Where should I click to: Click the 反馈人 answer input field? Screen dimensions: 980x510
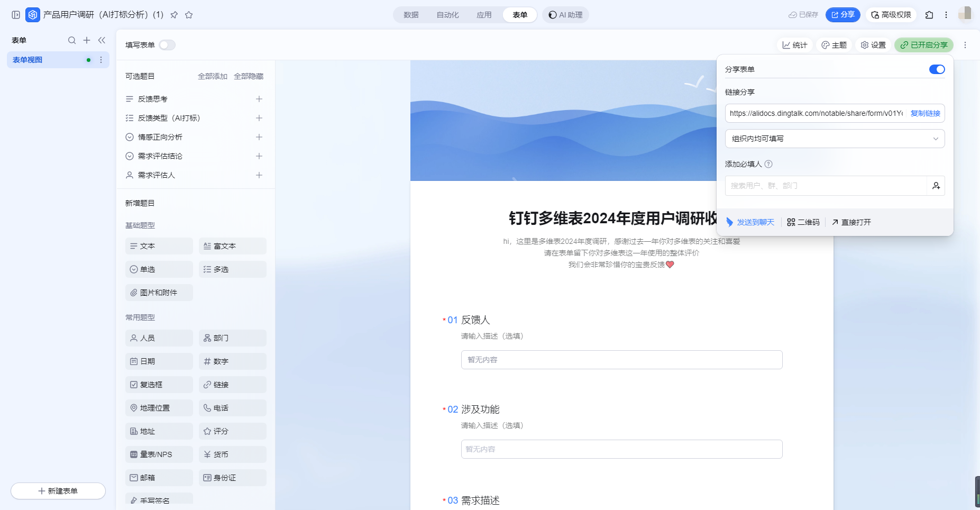pyautogui.click(x=621, y=360)
